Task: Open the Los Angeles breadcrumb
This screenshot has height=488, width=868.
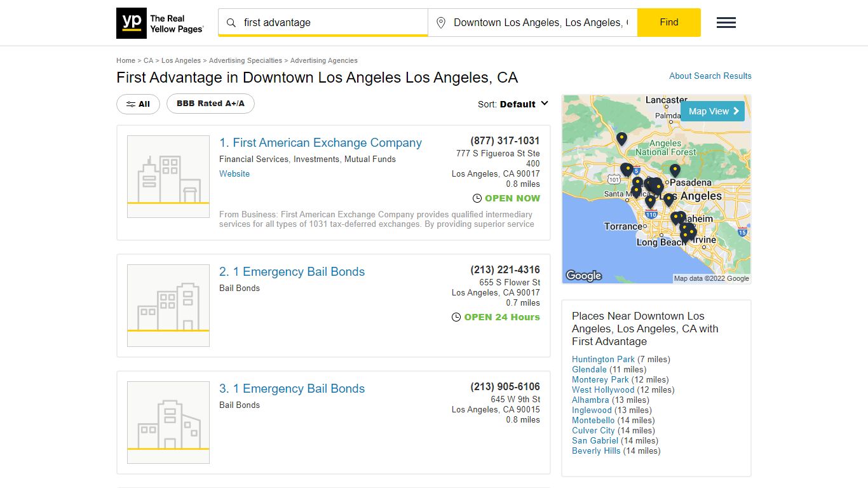Action: coord(181,60)
